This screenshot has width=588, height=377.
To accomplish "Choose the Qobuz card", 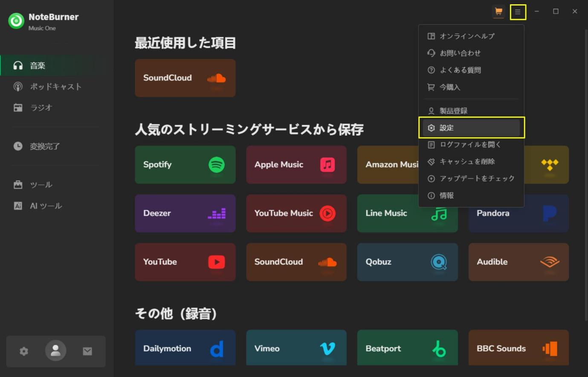I will coord(407,262).
